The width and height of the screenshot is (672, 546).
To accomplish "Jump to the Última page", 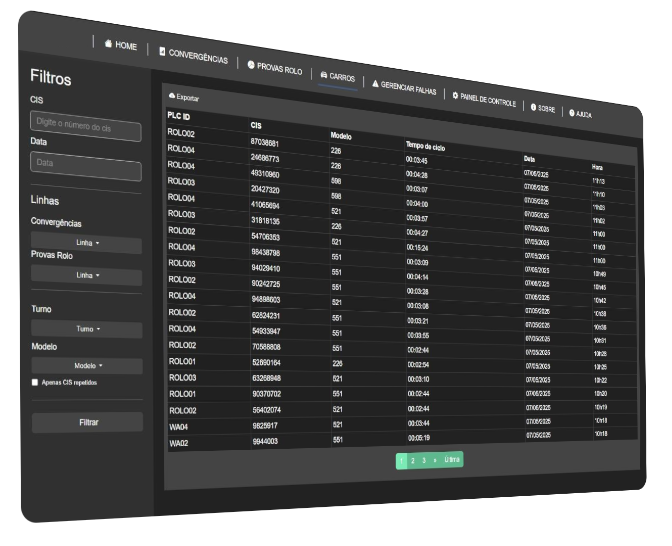I will [452, 460].
